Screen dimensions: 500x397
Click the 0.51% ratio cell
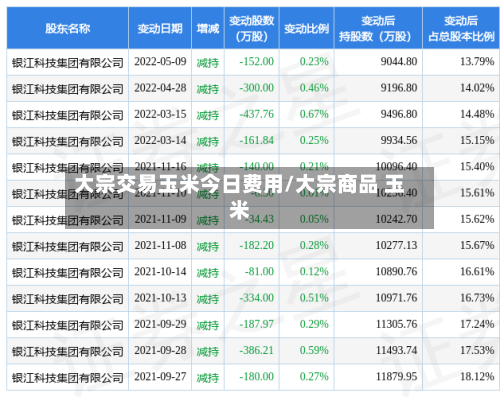pos(314,298)
